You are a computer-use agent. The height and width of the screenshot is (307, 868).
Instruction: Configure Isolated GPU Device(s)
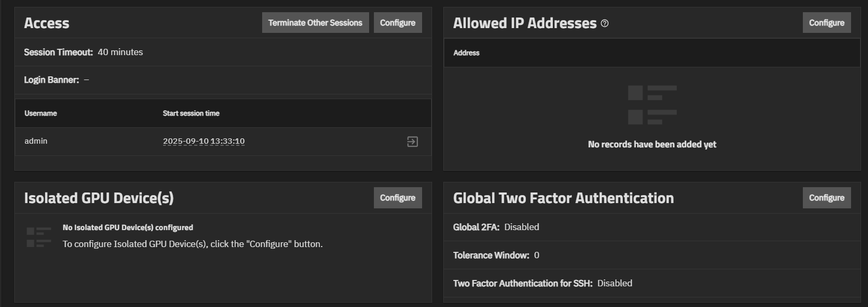click(x=397, y=198)
